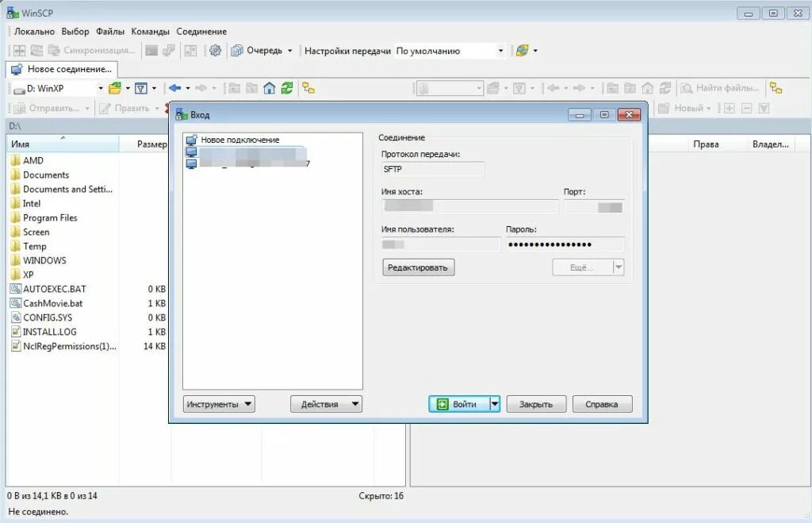The image size is (812, 523).
Task: Open the Команды menu
Action: (150, 32)
